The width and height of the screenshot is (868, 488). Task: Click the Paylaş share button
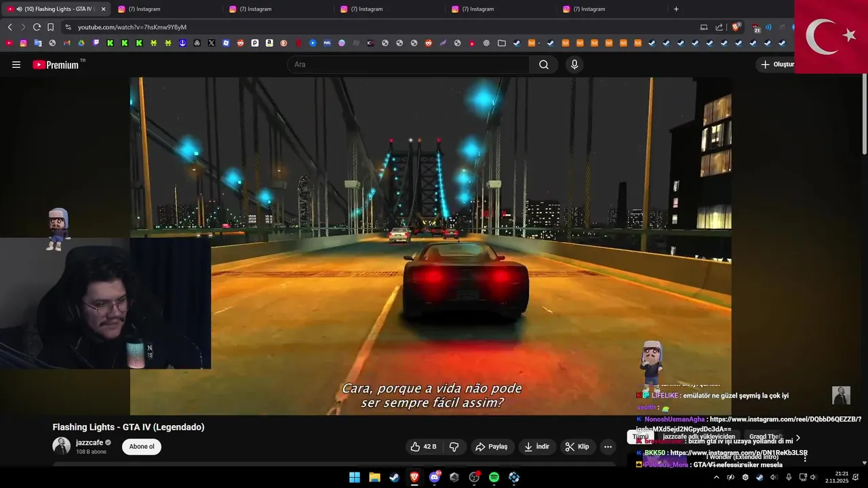492,447
